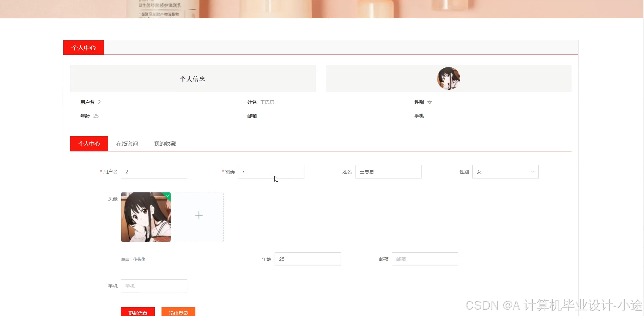Screen dimensions: 644x316
Task: Click the 用户名 input field containing 2
Action: (x=154, y=172)
